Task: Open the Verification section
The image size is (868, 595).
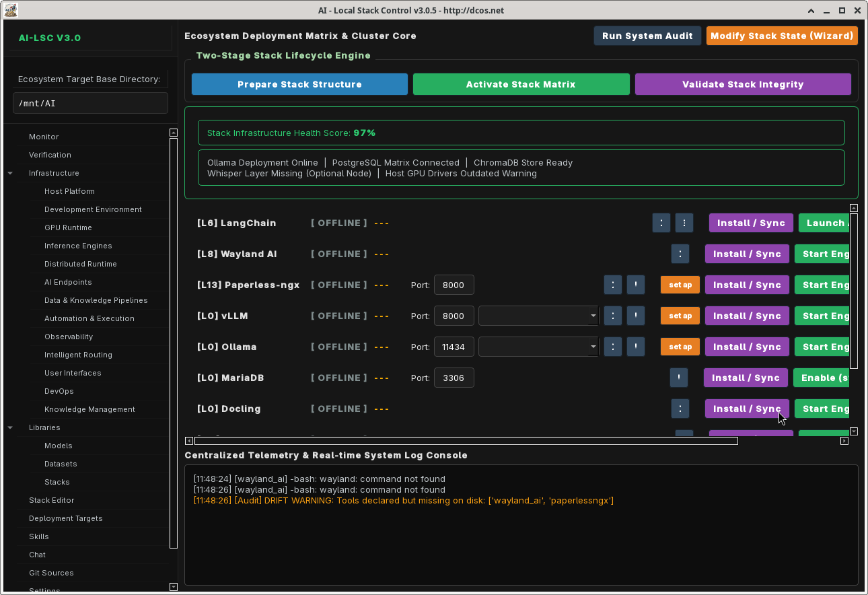Action: tap(50, 155)
